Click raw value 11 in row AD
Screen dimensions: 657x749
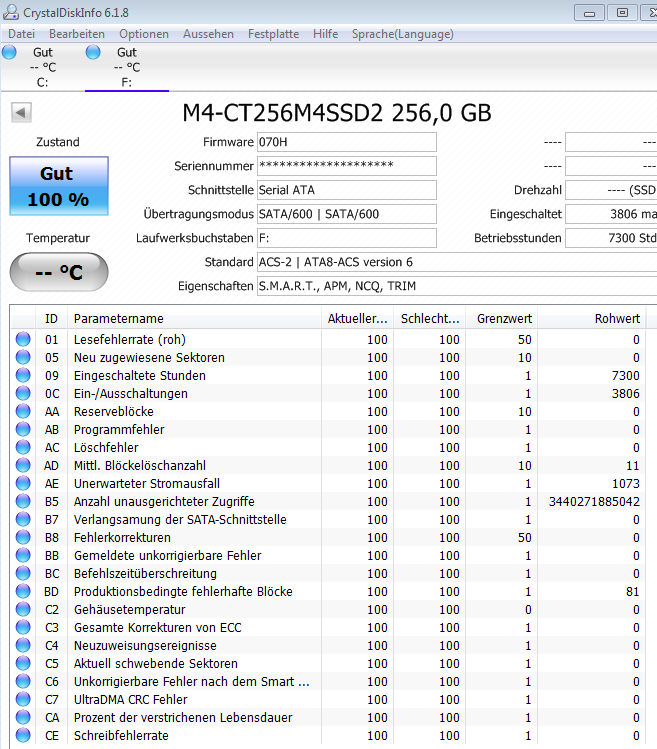633,465
